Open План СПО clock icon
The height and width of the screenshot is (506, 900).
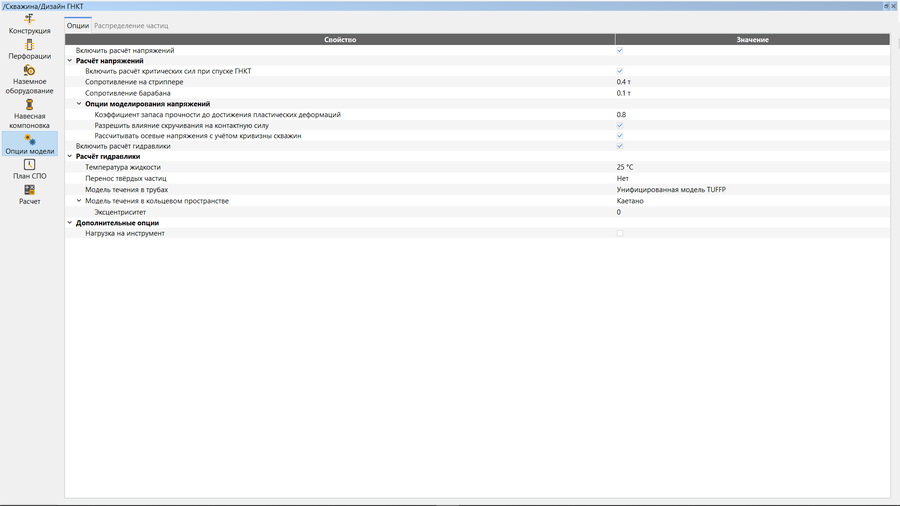click(29, 164)
